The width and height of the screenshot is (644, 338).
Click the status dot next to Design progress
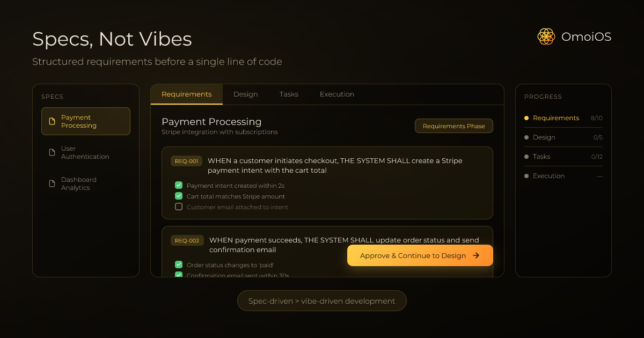pyautogui.click(x=526, y=137)
